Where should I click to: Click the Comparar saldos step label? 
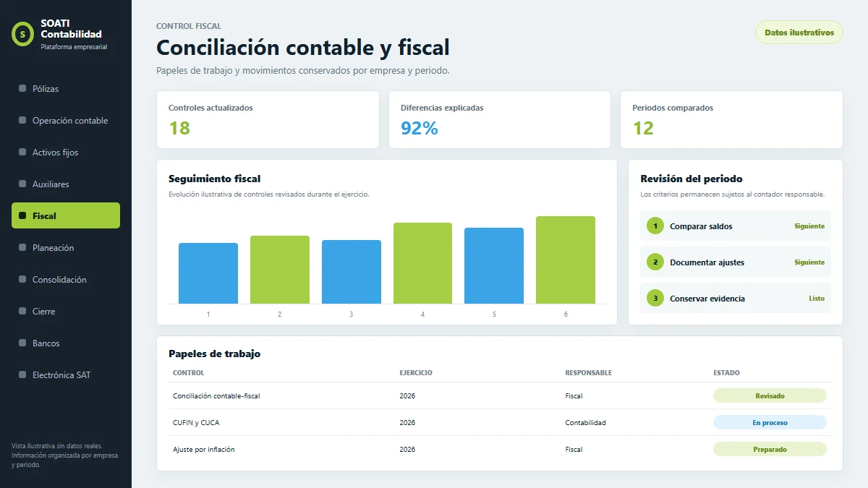701,226
